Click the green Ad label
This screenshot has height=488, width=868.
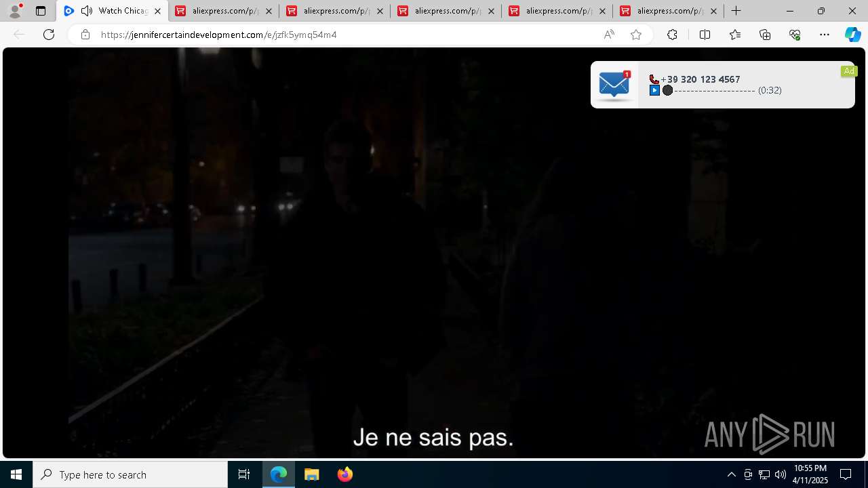(849, 71)
